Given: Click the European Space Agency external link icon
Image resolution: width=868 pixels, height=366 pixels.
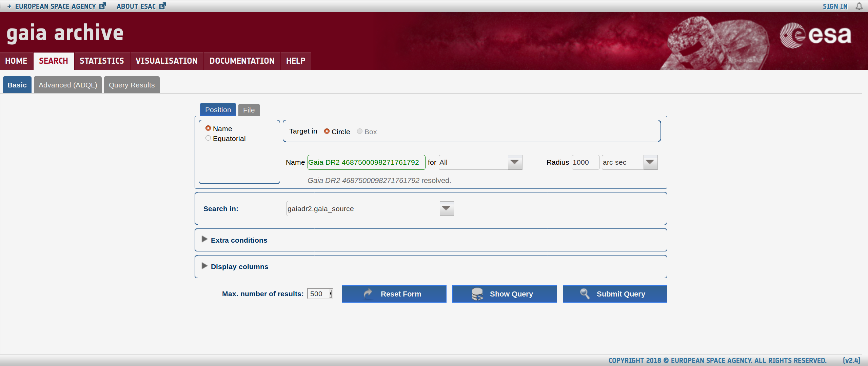Looking at the screenshot, I should click(x=102, y=6).
